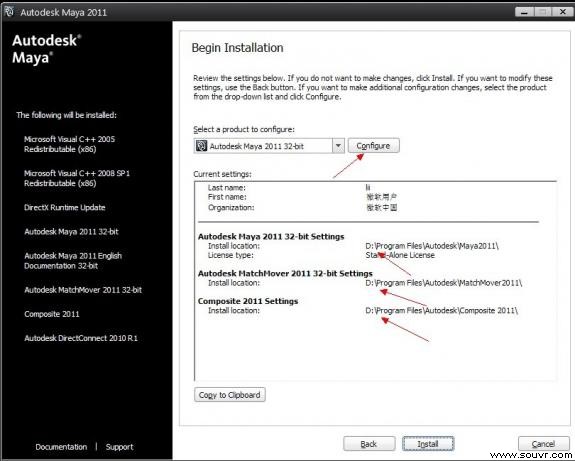Close the installer window
Image resolution: width=575 pixels, height=461 pixels.
coord(563,12)
